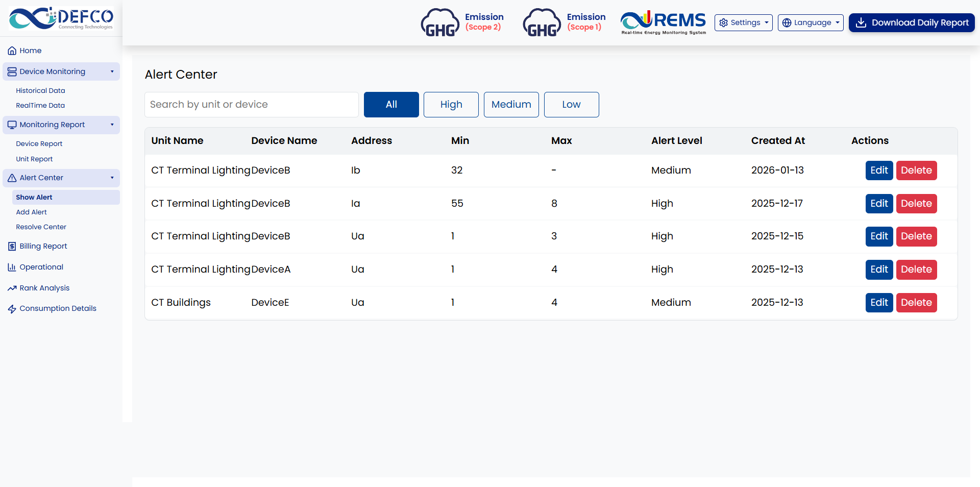Click the download arrow icon in report button
This screenshot has height=487, width=980.
[861, 22]
